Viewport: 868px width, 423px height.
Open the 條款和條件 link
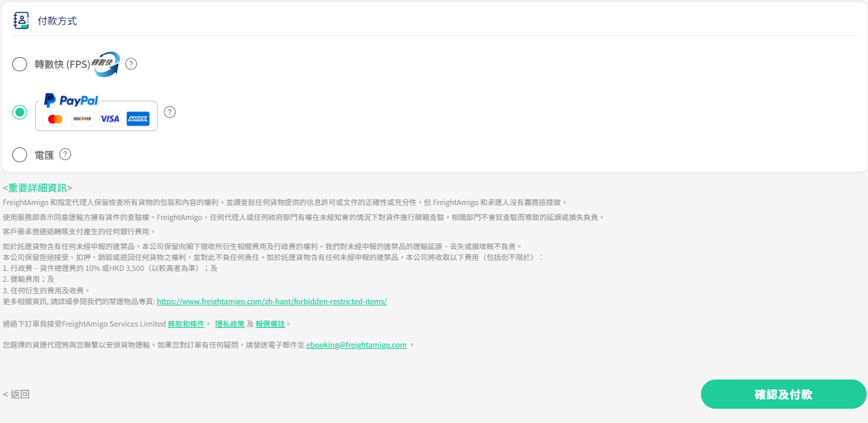[x=186, y=324]
